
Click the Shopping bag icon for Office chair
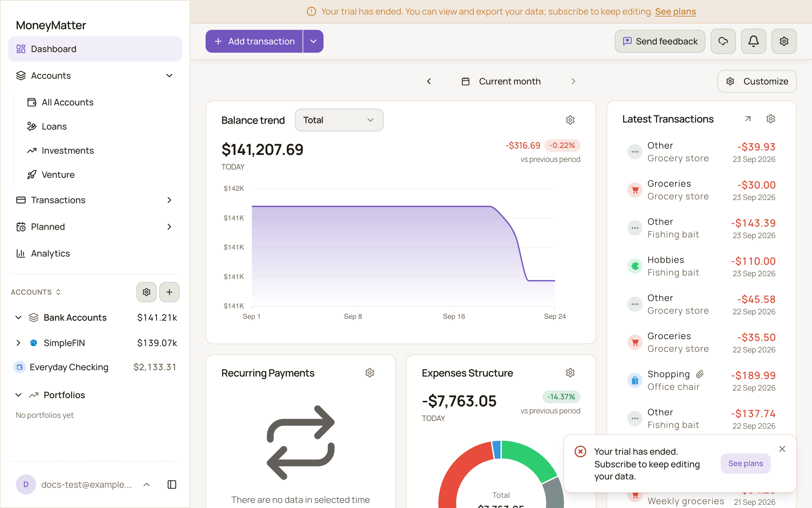pyautogui.click(x=635, y=380)
